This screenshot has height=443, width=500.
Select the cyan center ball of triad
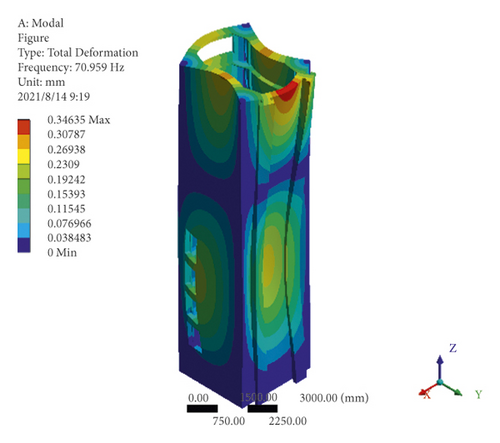pos(440,382)
